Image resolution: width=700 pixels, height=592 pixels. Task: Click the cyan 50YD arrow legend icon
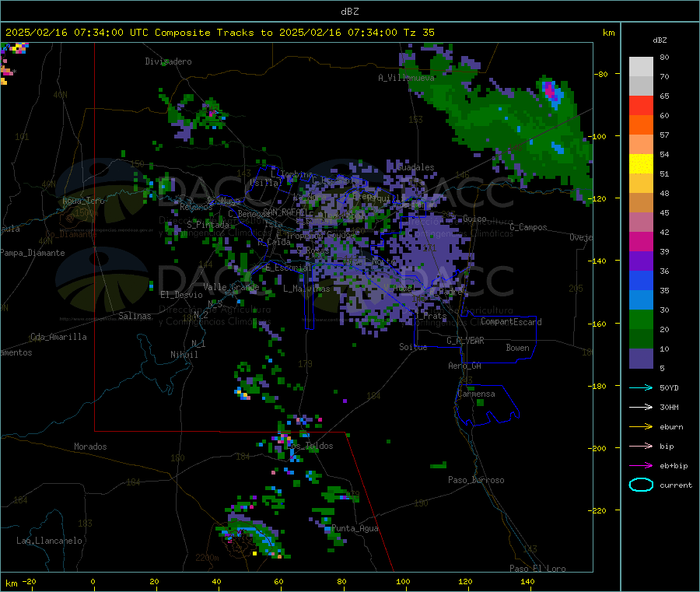(641, 387)
